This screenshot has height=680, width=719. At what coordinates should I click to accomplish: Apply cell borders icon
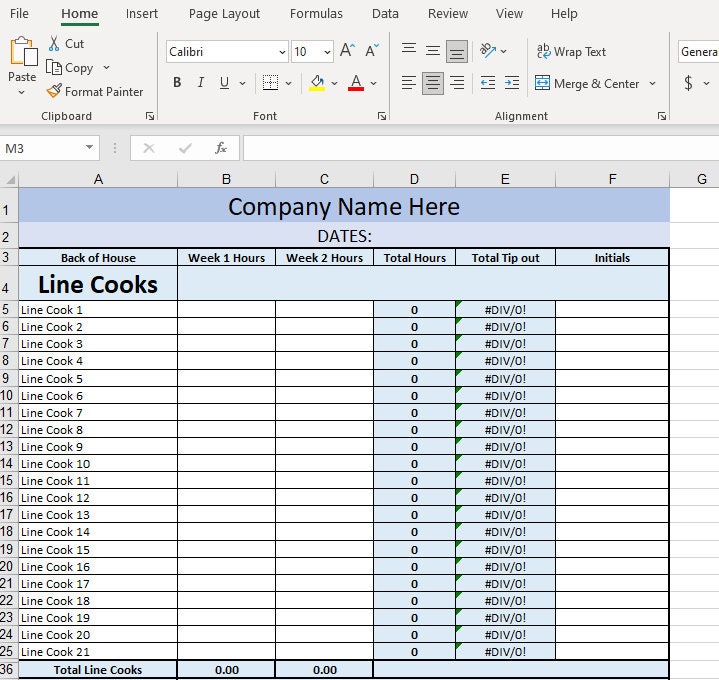coord(270,83)
